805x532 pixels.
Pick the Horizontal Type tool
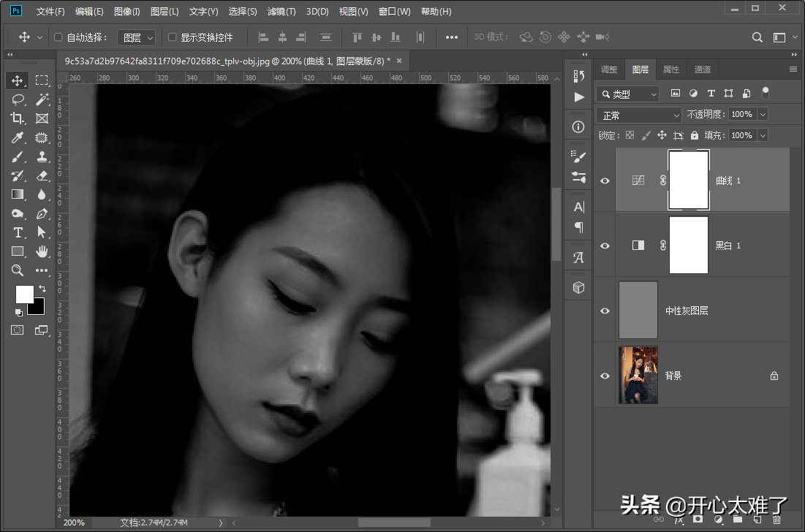click(x=18, y=232)
